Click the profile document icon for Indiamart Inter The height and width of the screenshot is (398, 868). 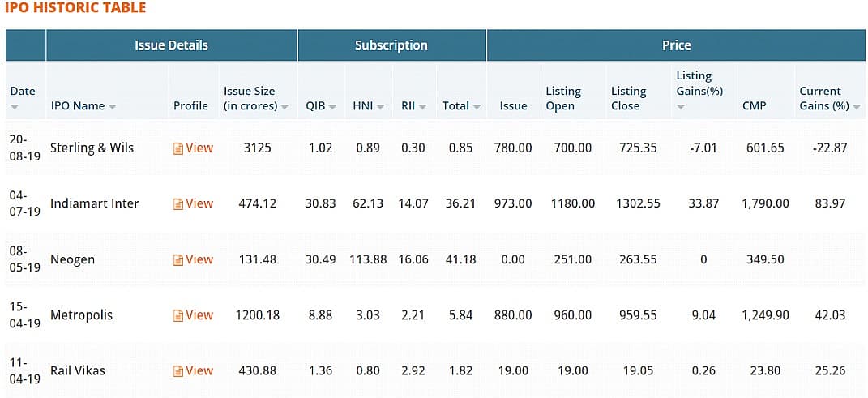click(178, 204)
